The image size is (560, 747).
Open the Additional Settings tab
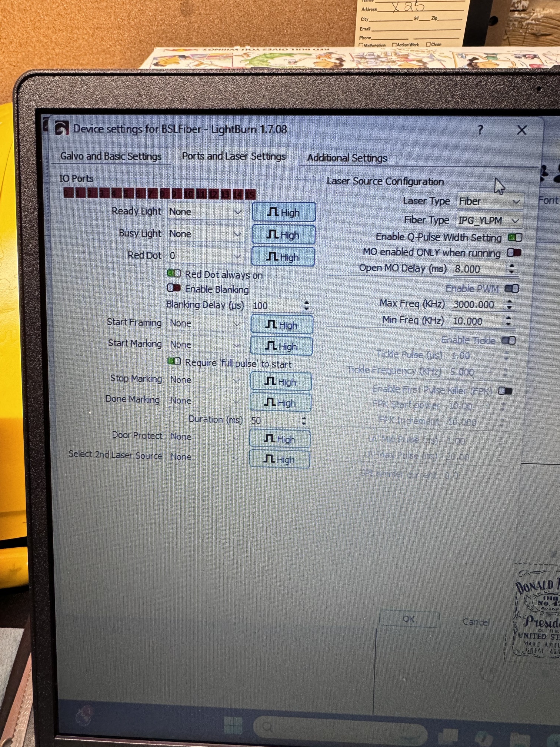347,158
